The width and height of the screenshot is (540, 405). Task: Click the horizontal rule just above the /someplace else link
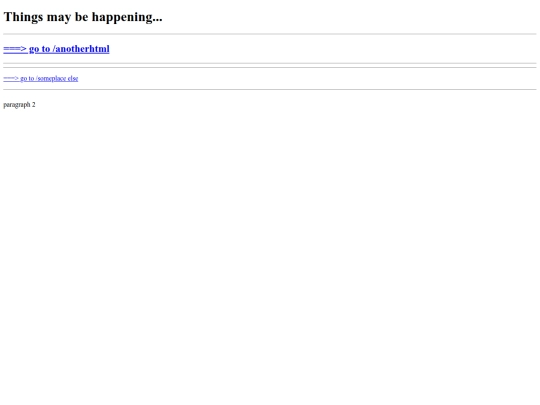[x=270, y=68]
